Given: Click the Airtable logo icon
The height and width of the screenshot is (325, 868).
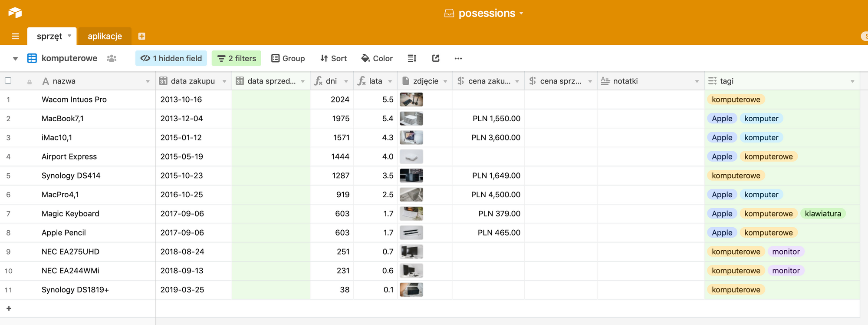Looking at the screenshot, I should pyautogui.click(x=15, y=13).
